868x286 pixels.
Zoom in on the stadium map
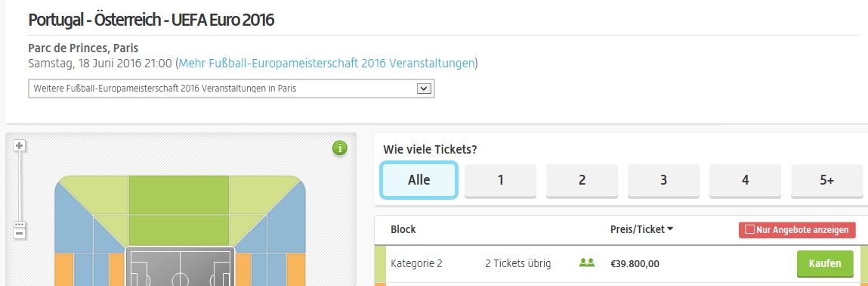[20, 146]
